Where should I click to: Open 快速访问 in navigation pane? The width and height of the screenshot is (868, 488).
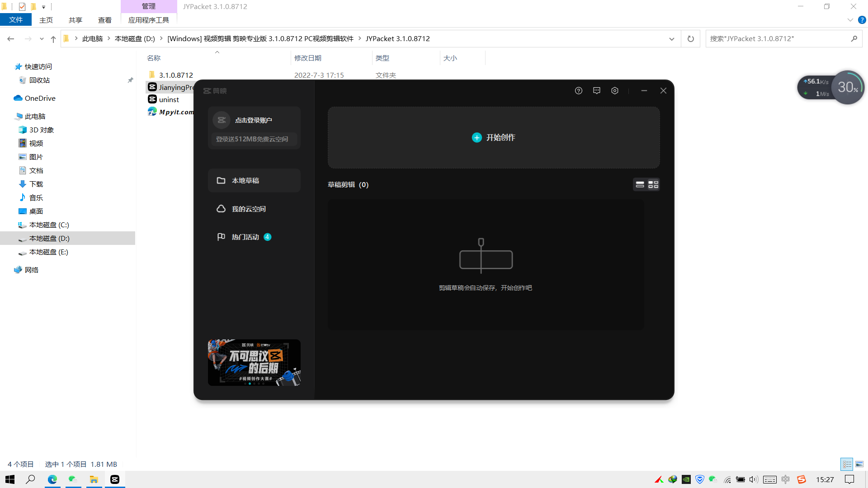click(38, 66)
